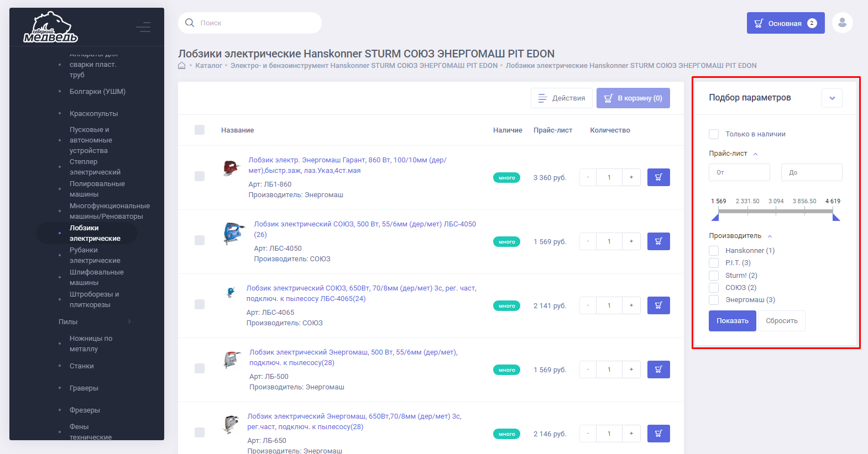
Task: Enable the Только в наличии filter
Action: (x=714, y=134)
